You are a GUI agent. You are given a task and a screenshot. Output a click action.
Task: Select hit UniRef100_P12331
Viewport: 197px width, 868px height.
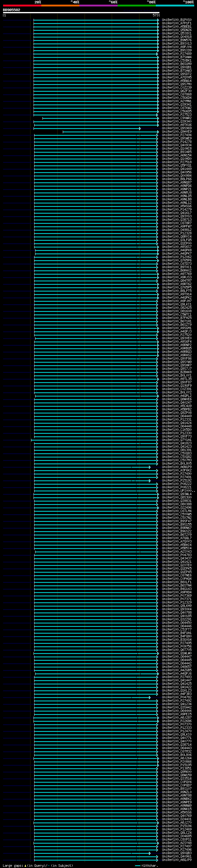point(176,419)
